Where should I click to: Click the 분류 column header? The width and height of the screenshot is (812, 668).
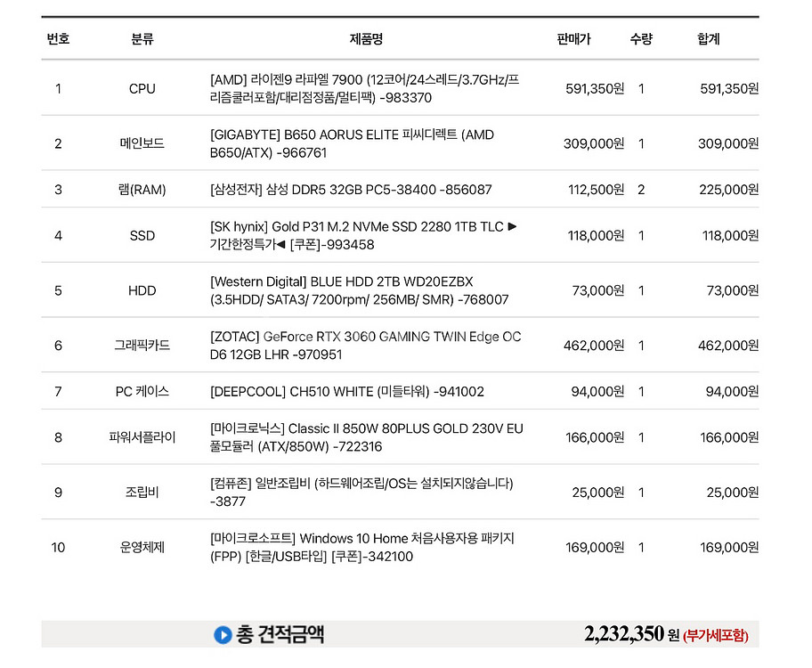coord(142,39)
